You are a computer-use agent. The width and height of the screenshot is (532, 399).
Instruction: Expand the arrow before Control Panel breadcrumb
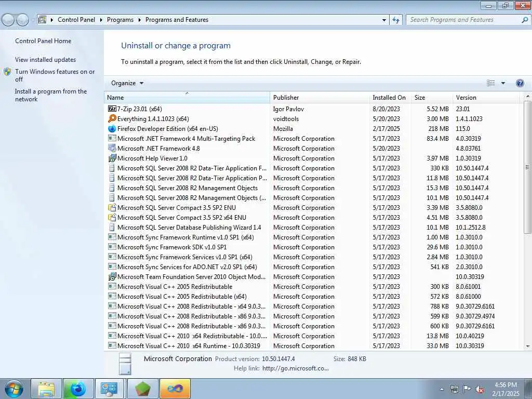(x=52, y=20)
